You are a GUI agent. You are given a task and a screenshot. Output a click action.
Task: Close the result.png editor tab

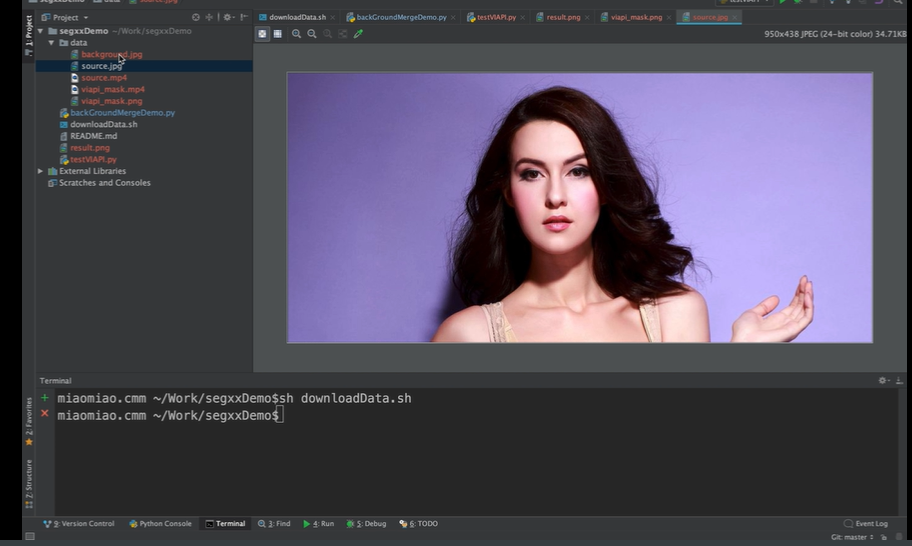587,17
